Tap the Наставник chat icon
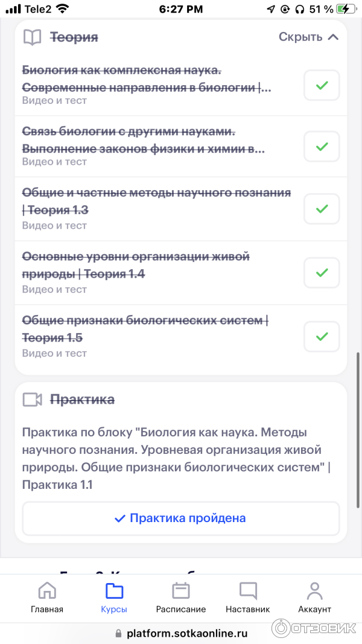 point(248,590)
